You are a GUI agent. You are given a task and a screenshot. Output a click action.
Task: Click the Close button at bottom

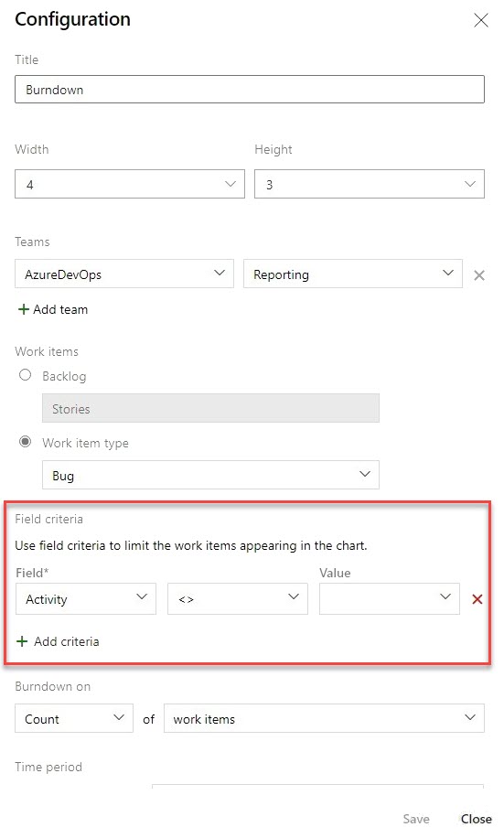point(477,820)
